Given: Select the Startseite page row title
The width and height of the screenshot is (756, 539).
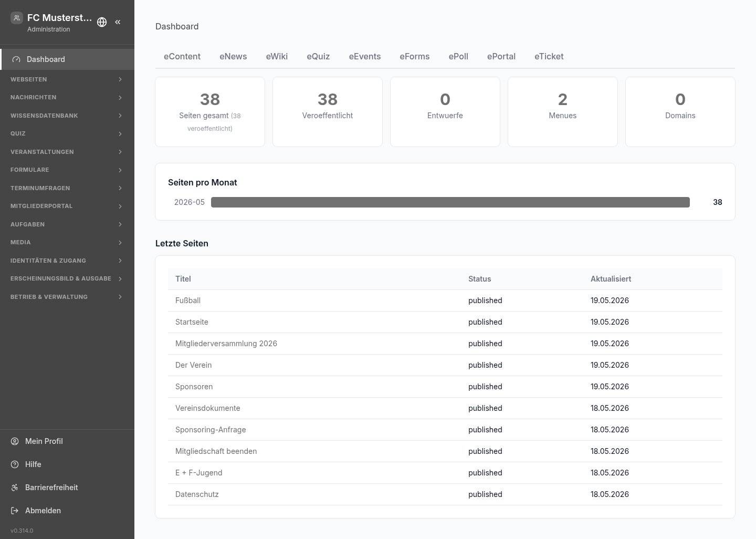Looking at the screenshot, I should [192, 322].
